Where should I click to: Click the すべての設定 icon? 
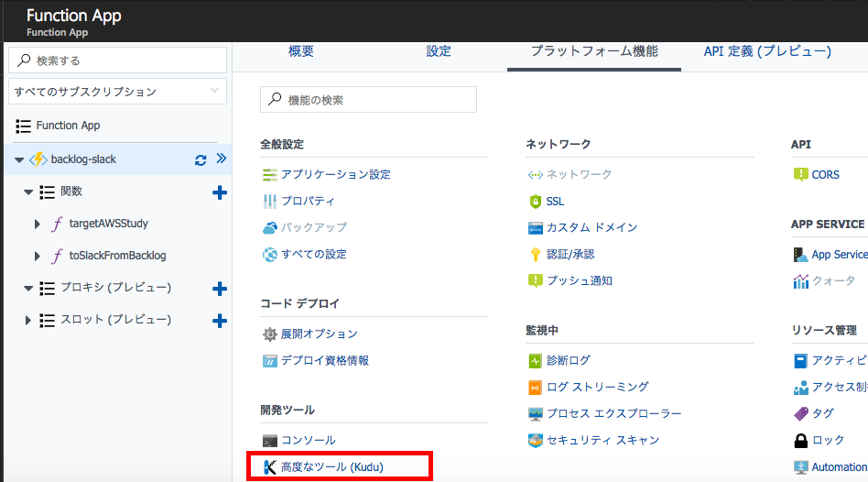pyautogui.click(x=269, y=255)
